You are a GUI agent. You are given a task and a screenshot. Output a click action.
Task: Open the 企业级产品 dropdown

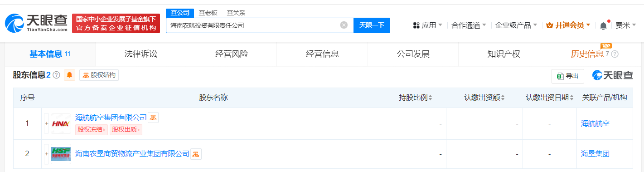click(516, 25)
